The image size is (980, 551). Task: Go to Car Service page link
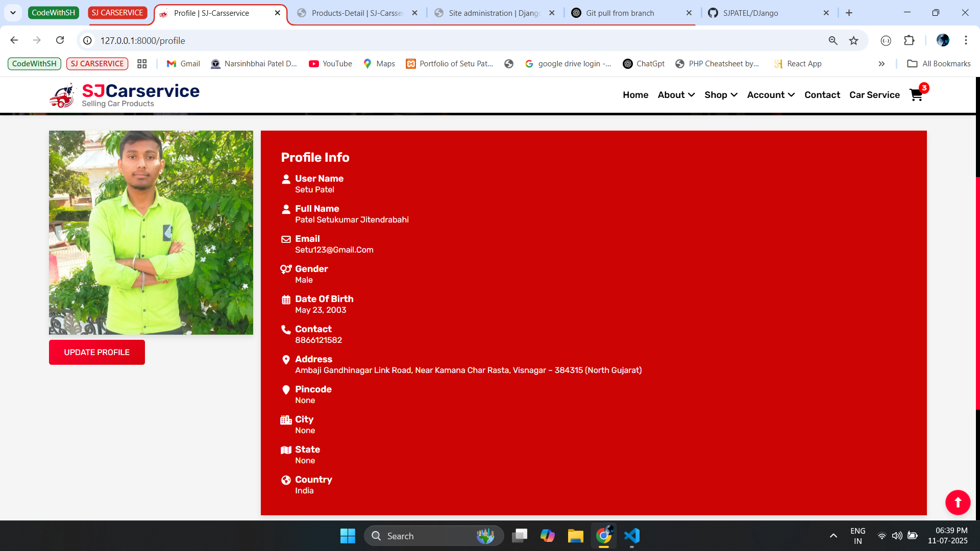(874, 95)
